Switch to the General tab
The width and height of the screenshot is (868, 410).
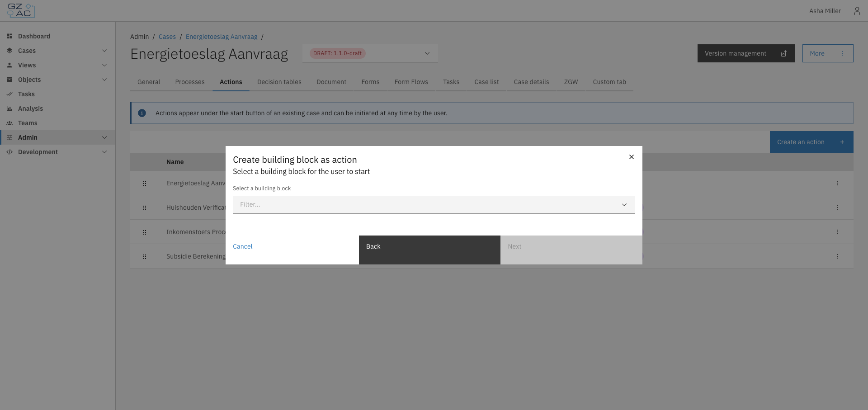pyautogui.click(x=149, y=82)
